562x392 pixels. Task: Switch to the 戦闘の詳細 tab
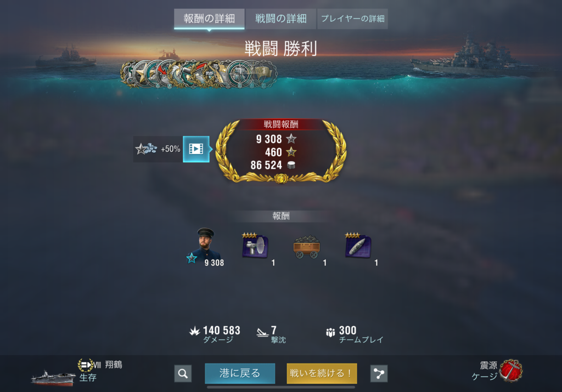(280, 19)
